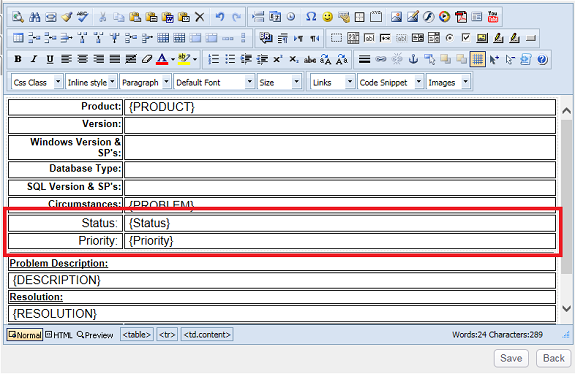Open the Paragraph format dropdown
This screenshot has width=575, height=374.
[145, 82]
